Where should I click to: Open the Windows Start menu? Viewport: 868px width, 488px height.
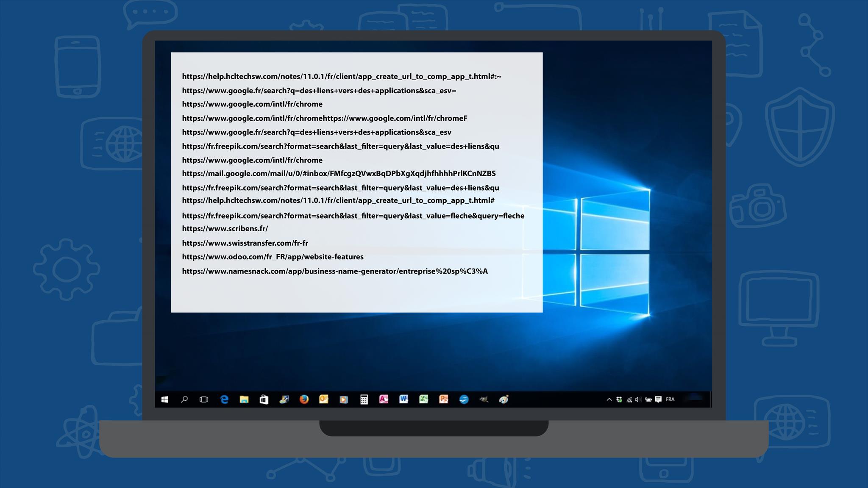click(x=165, y=399)
